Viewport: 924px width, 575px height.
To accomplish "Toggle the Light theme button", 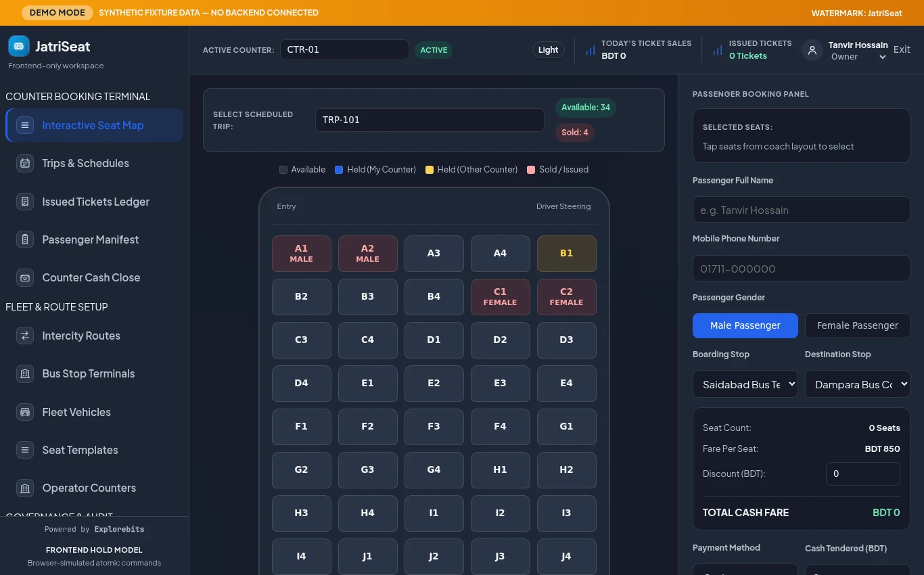I will coord(548,49).
